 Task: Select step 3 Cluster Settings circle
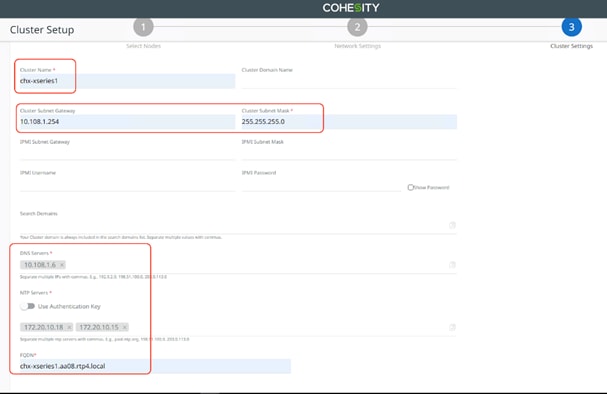(x=571, y=27)
